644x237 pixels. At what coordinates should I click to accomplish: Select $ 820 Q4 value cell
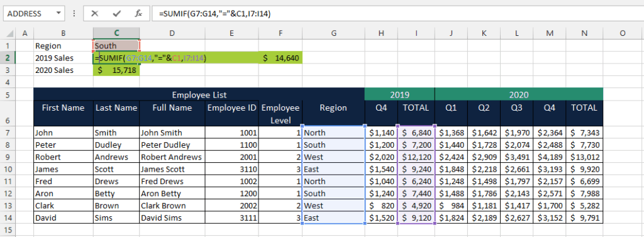tap(381, 206)
